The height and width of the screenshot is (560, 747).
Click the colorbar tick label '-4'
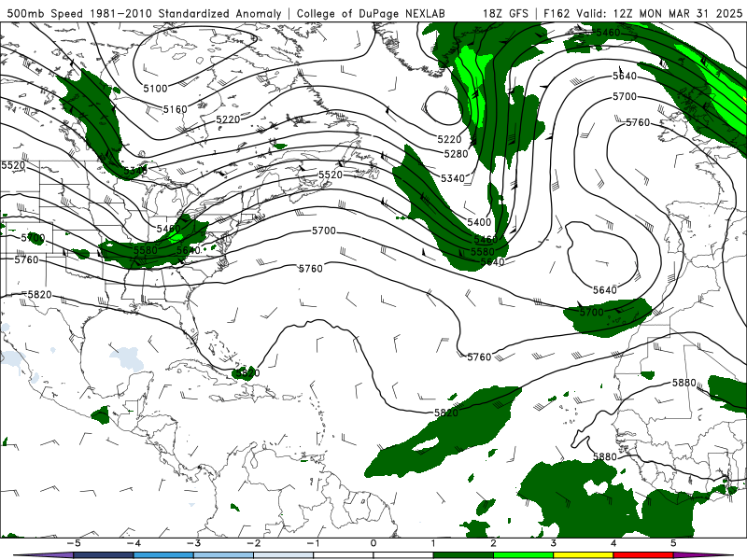[134, 543]
